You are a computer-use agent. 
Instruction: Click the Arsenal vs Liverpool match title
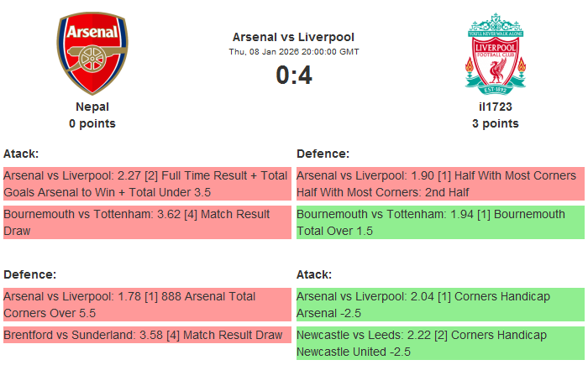293,37
